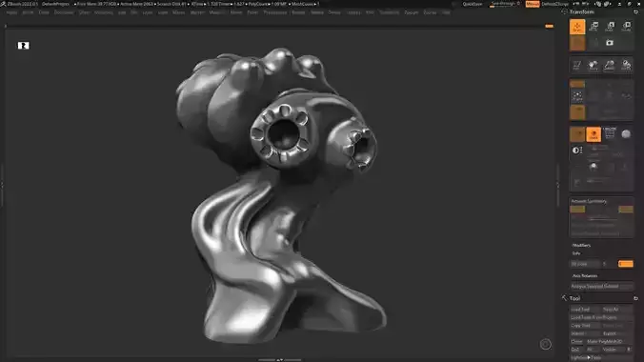Viewport: 644px width, 362px height.
Task: Click the camera snapshot icon in Transform
Action: [610, 43]
